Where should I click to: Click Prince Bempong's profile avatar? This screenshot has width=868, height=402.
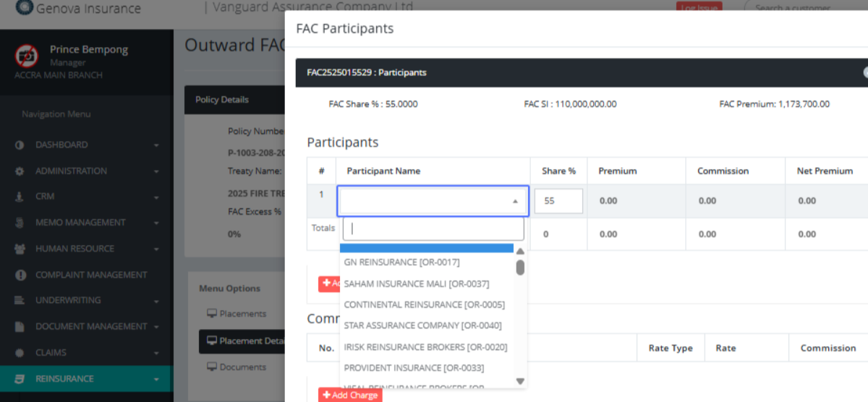27,55
